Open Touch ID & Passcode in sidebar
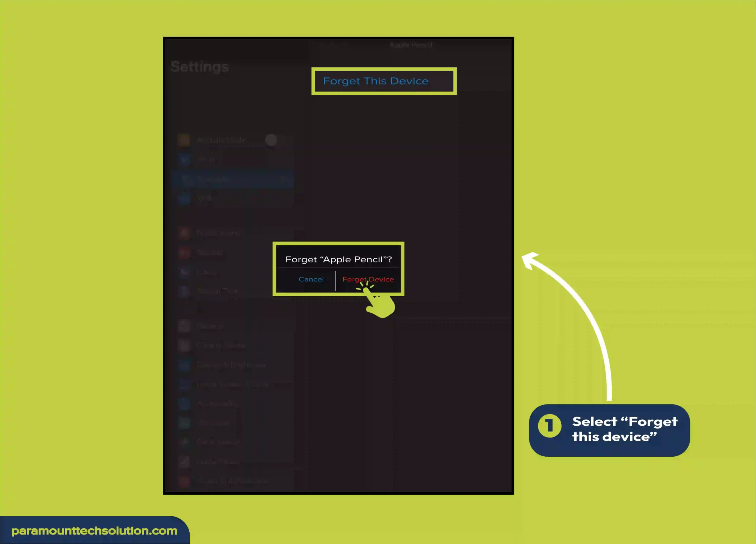Viewport: 756px width, 544px height. click(x=232, y=481)
